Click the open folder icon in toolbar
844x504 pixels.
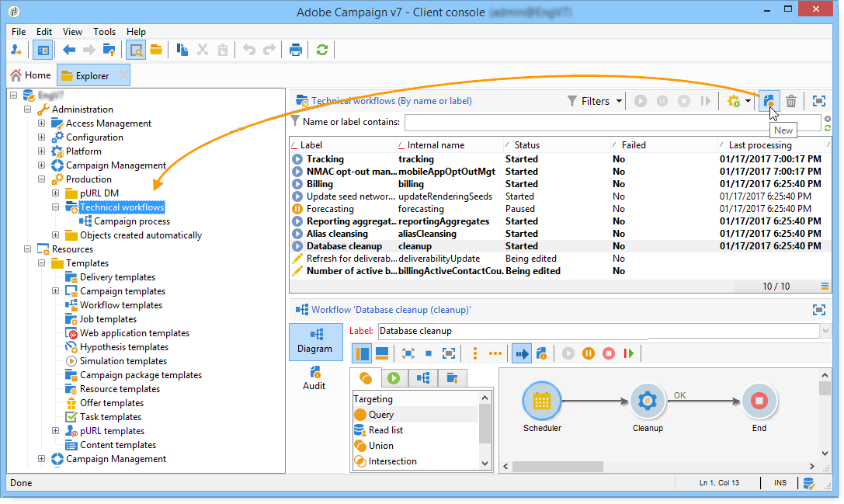[156, 50]
